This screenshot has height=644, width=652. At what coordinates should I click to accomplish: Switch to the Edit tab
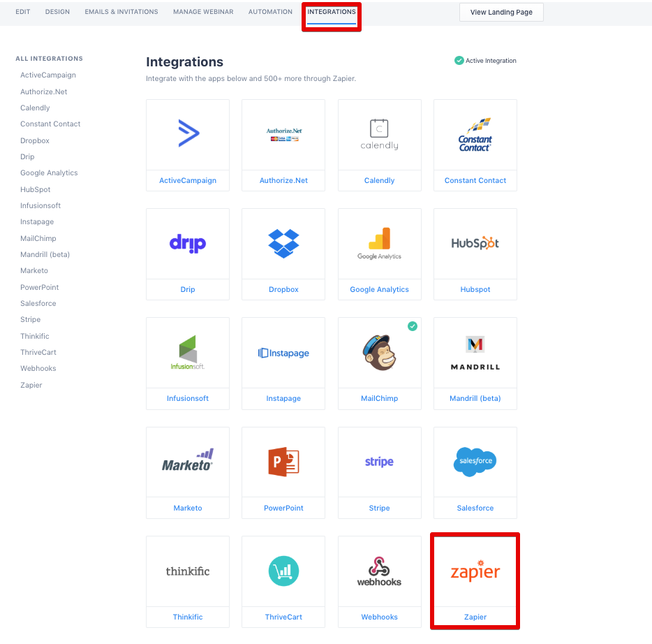click(x=23, y=12)
